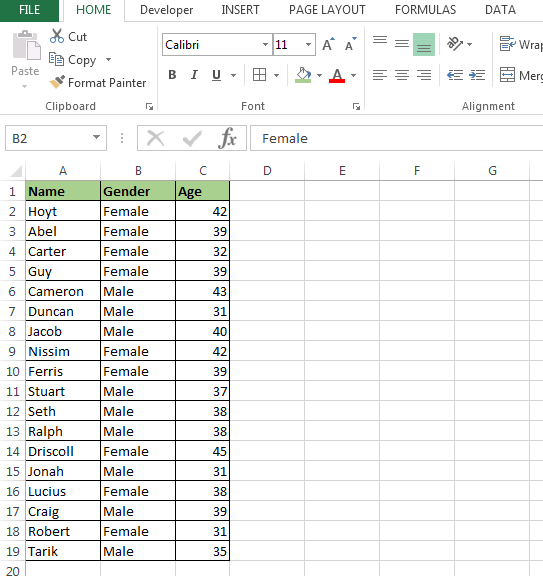
Task: Click the Decrease Indent icon
Action: [x=455, y=75]
